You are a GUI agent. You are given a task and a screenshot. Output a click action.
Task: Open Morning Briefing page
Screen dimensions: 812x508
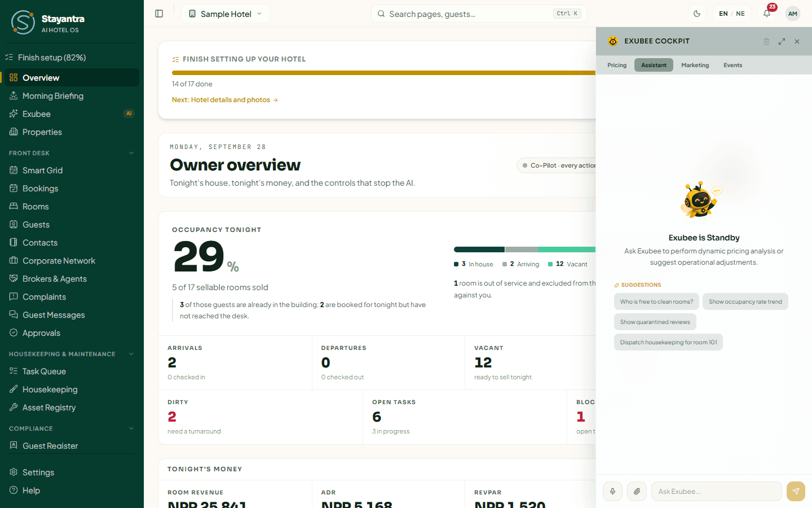click(x=72, y=96)
